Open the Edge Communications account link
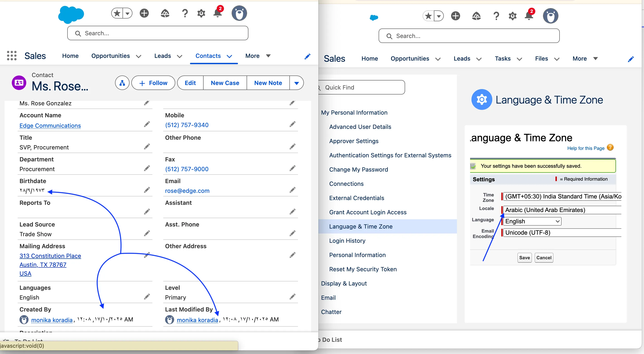644x354 pixels. tap(50, 125)
